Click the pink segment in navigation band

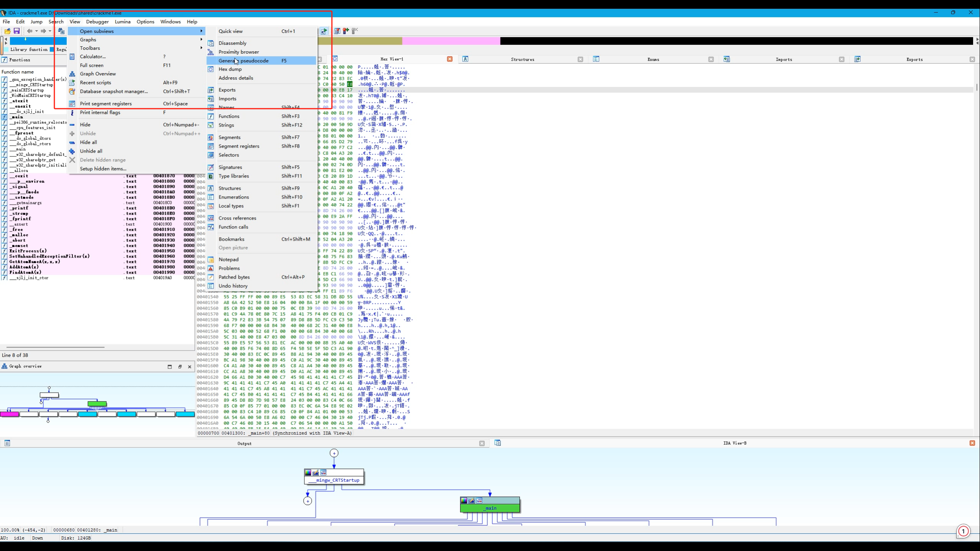pyautogui.click(x=451, y=41)
